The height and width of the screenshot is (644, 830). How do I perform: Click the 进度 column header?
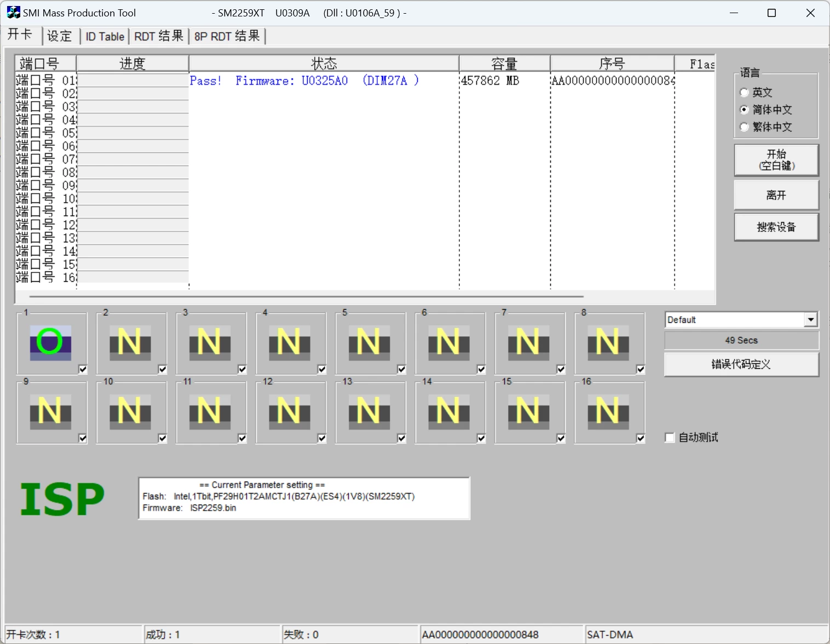tap(132, 63)
